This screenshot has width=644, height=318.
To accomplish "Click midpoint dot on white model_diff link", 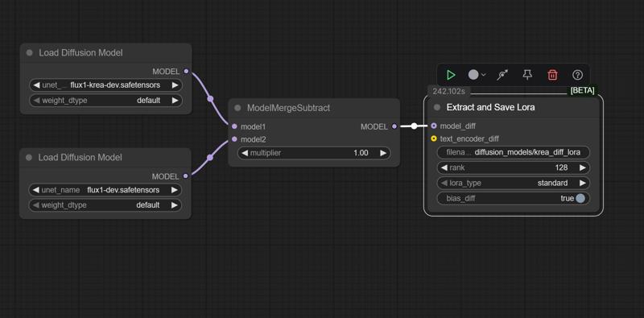I will click(x=414, y=126).
